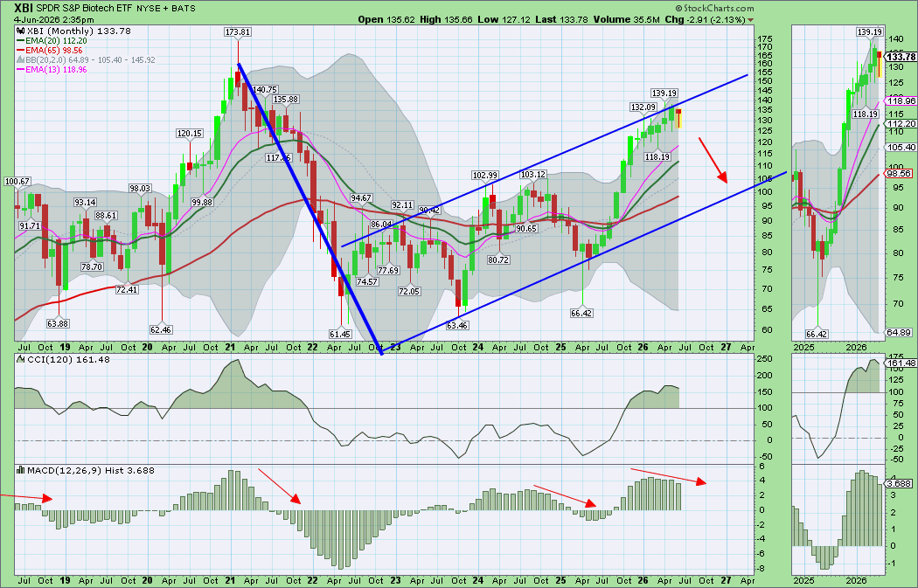Click the 105.40 axis tag in mini chart
The width and height of the screenshot is (918, 588).
902,148
